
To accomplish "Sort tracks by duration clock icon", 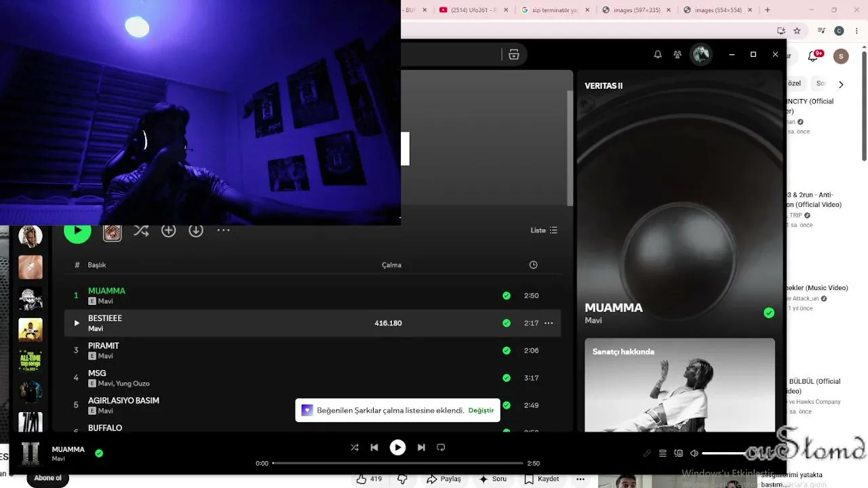I will [x=533, y=265].
